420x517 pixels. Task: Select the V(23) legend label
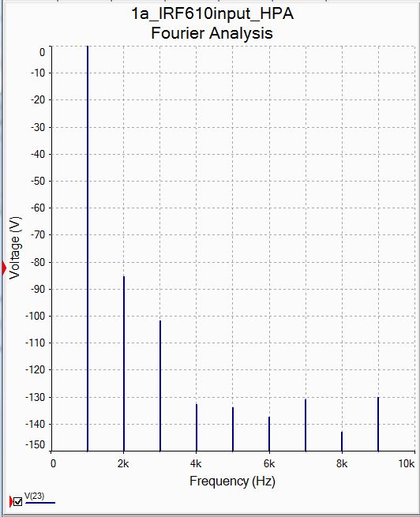(34, 496)
